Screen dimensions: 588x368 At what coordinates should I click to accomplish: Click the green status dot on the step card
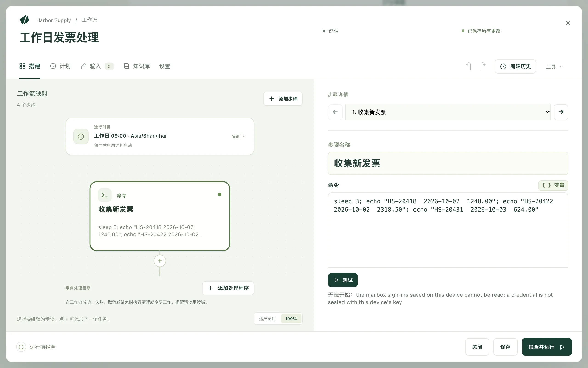[219, 195]
